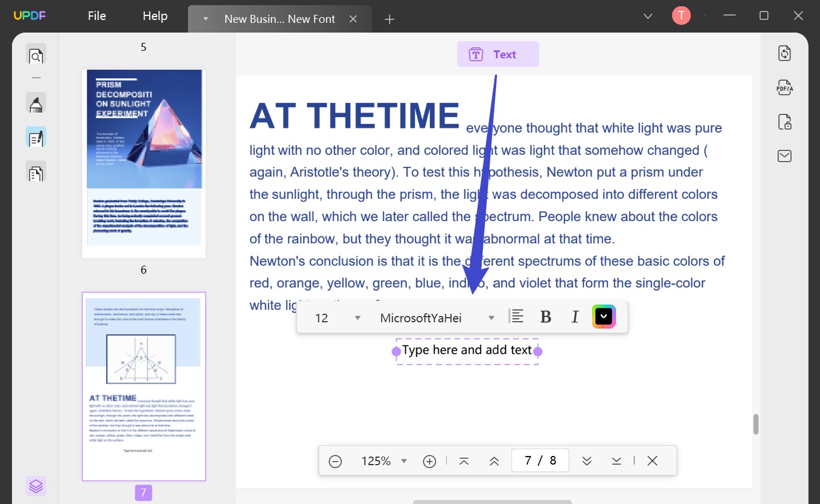Toggle text alignment options
The height and width of the screenshot is (504, 820).
(516, 316)
